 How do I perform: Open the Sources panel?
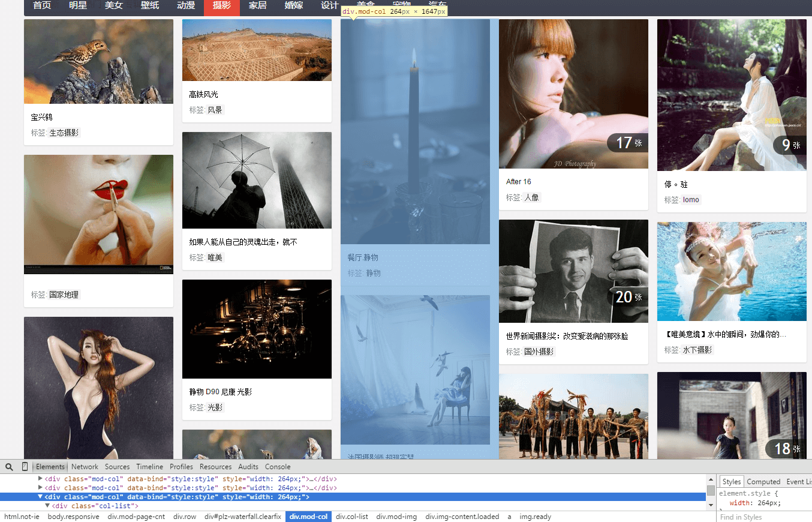tap(117, 467)
